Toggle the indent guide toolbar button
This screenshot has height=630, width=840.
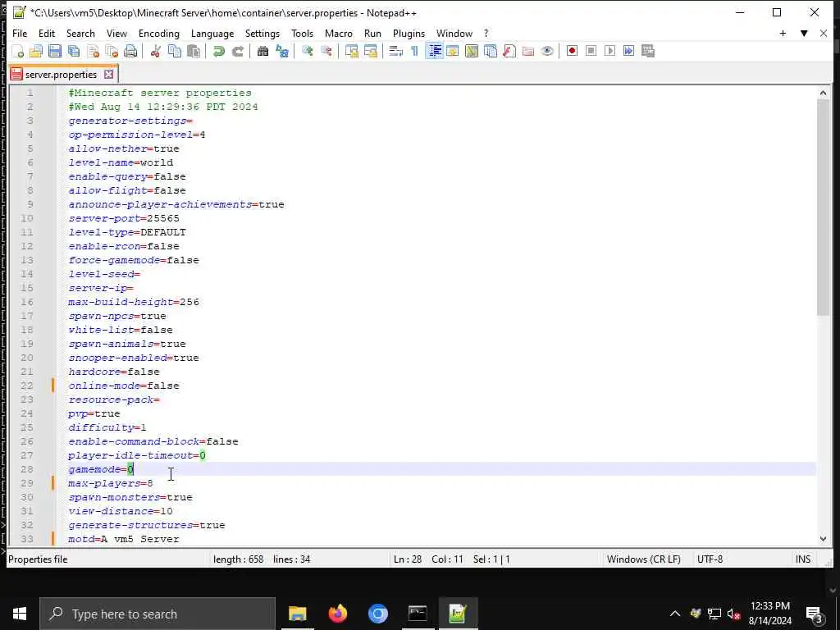434,51
